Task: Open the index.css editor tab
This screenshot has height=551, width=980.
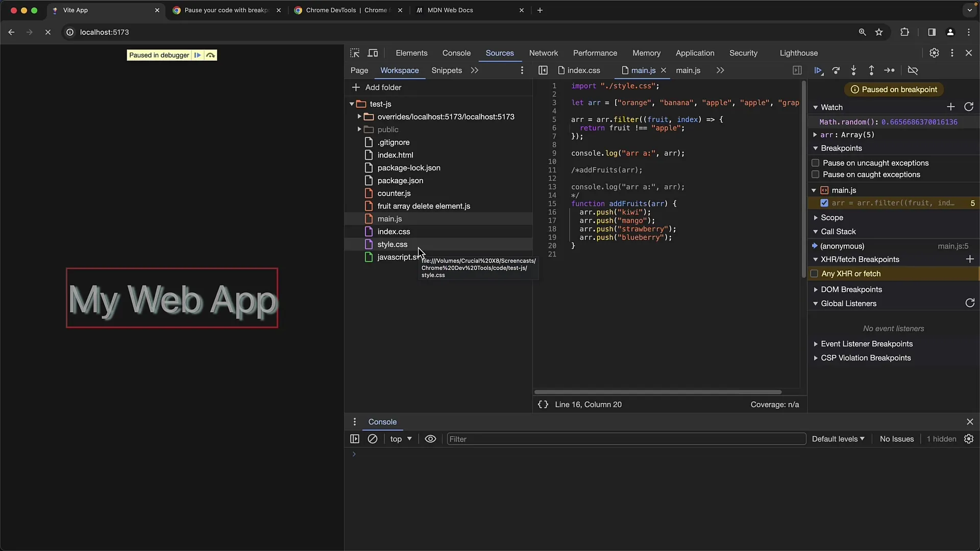Action: (x=579, y=70)
